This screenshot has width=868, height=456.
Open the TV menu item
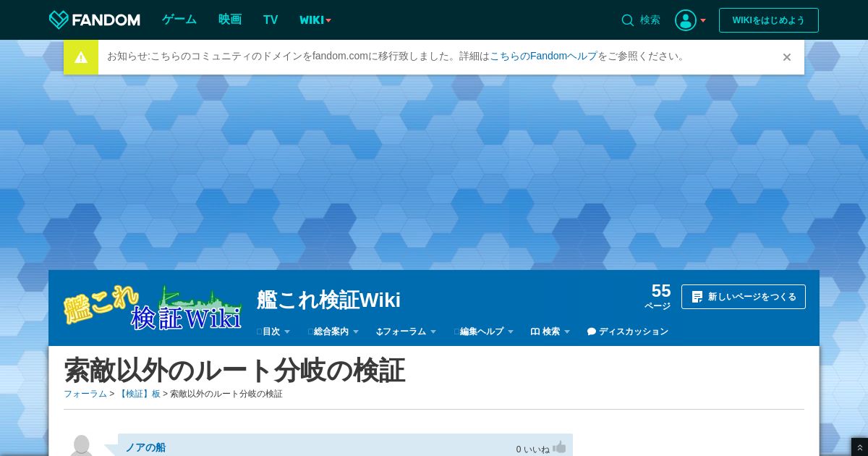pos(271,20)
